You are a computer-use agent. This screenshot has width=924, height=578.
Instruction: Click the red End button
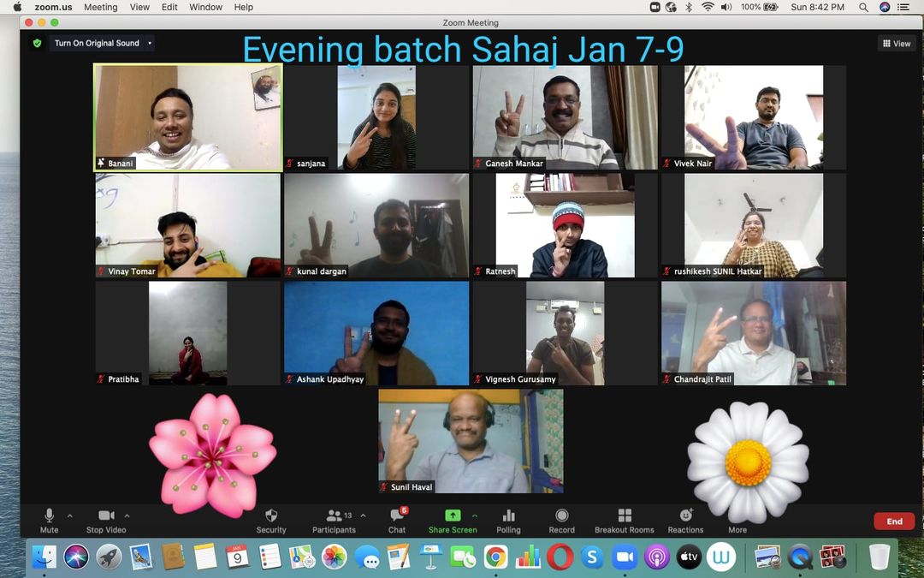pos(894,521)
